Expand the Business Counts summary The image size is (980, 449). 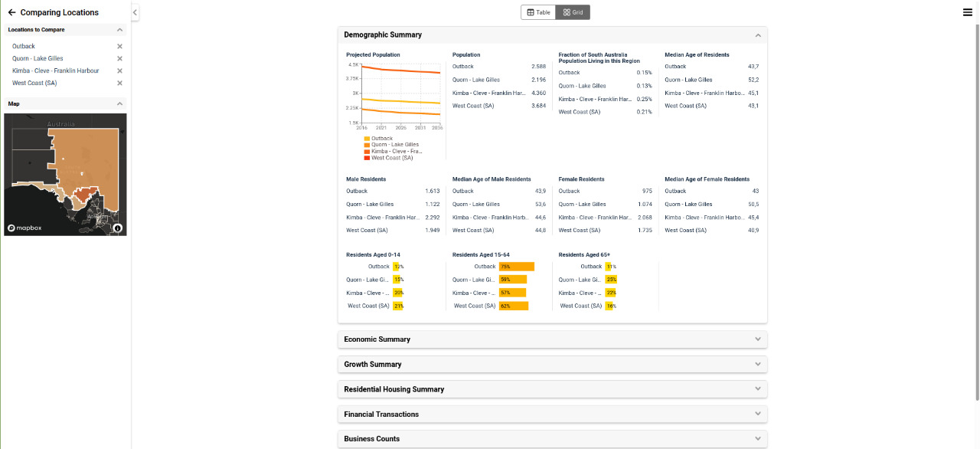758,438
